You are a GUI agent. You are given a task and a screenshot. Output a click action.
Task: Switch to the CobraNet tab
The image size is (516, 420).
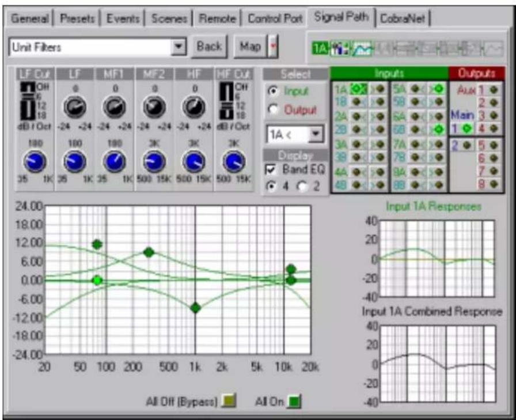[403, 18]
